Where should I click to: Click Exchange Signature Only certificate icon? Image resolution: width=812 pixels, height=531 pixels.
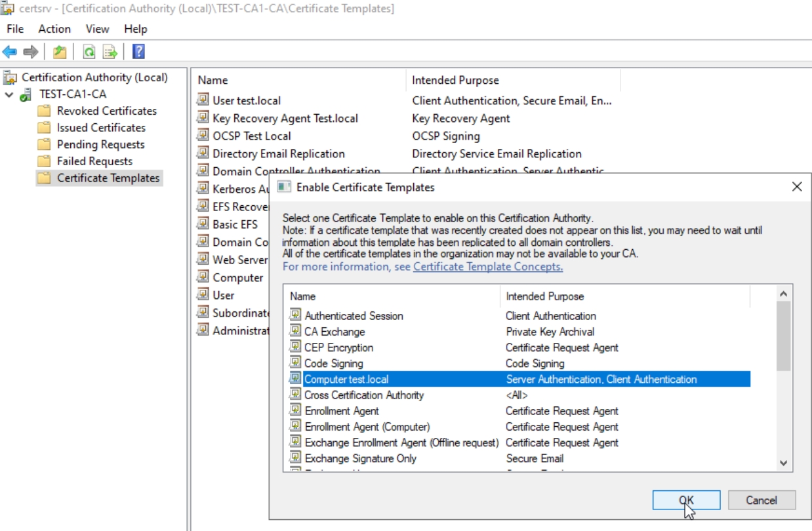pos(296,458)
